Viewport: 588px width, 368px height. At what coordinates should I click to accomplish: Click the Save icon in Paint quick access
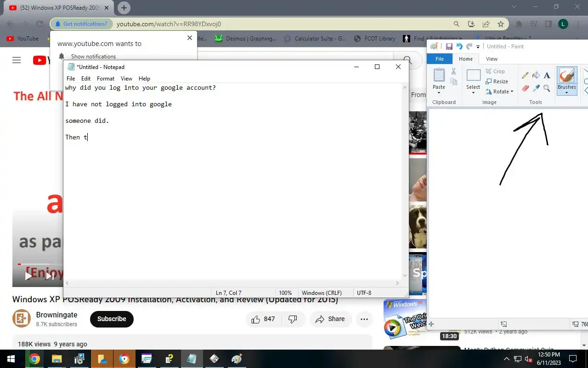(449, 46)
